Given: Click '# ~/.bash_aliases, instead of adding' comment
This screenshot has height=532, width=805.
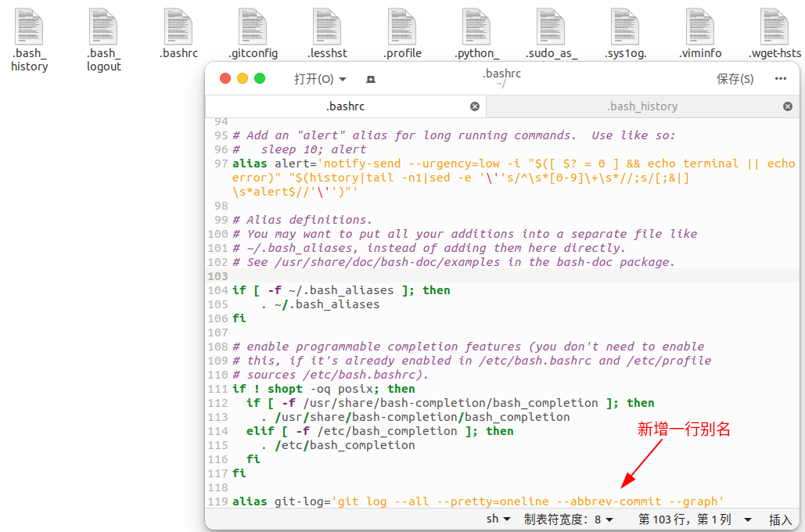Looking at the screenshot, I should point(429,248).
